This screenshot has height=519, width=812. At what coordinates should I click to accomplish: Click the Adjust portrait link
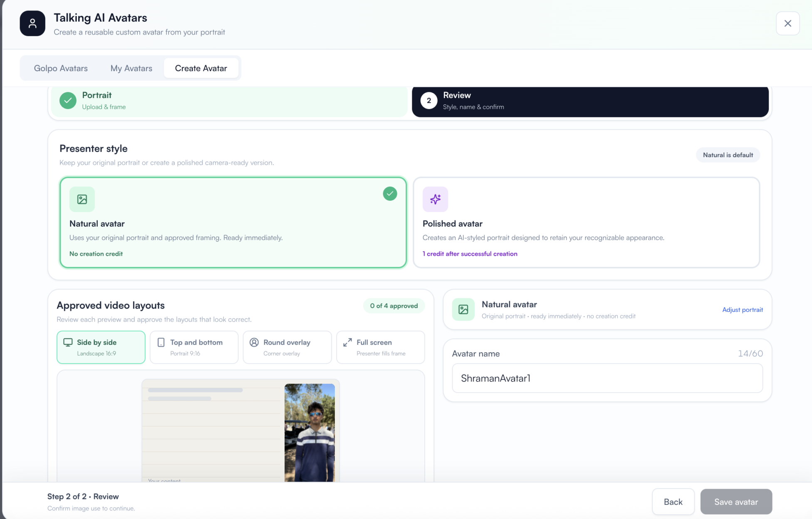[743, 310]
